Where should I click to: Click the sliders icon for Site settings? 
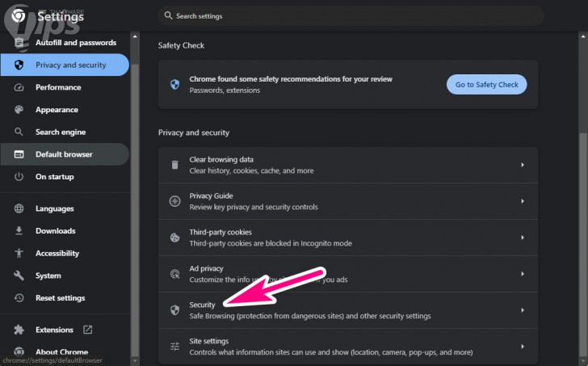tap(174, 347)
